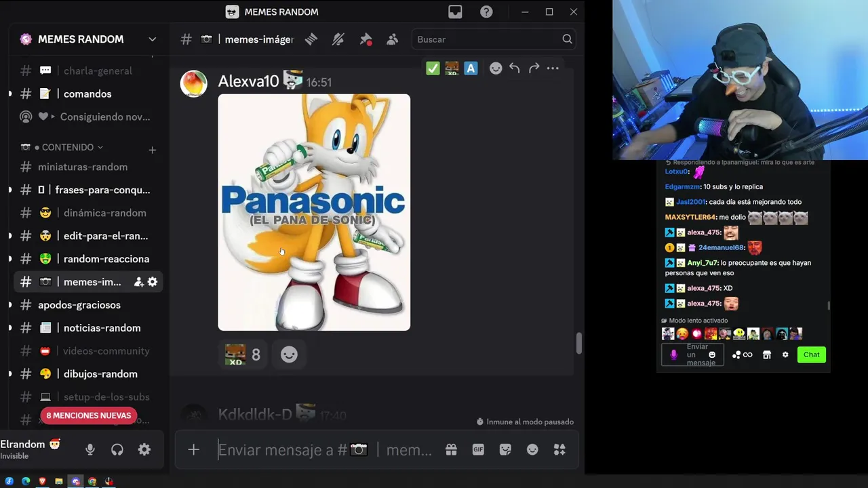Open the noticias-random channel
Viewport: 868px width, 488px height.
[88, 328]
